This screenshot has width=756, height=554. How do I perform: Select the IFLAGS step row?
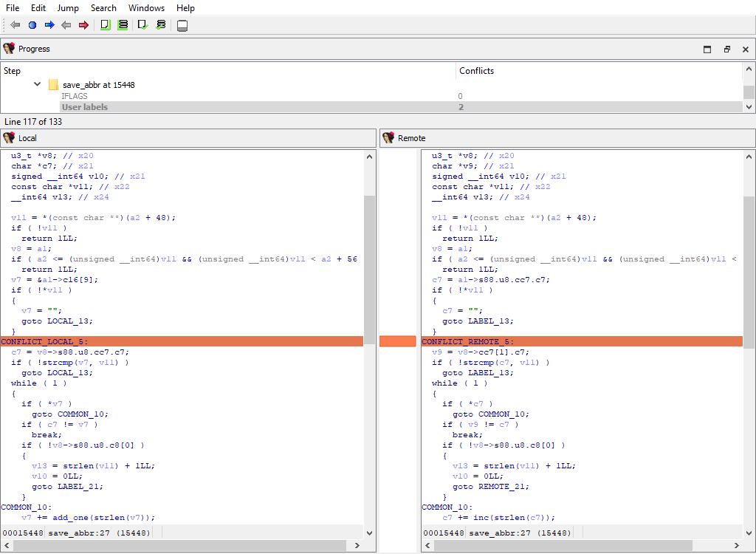(74, 96)
